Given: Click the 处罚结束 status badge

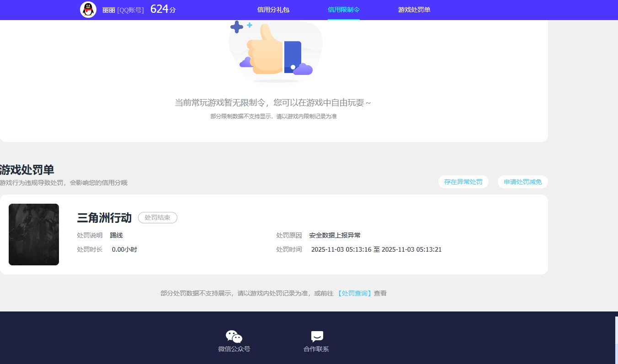Looking at the screenshot, I should pos(157,217).
